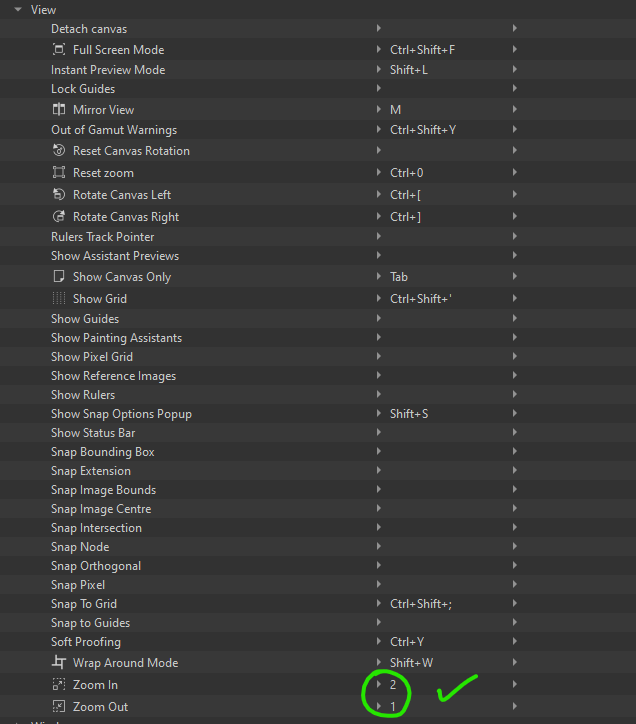Click the Zoom Out icon

click(x=59, y=706)
